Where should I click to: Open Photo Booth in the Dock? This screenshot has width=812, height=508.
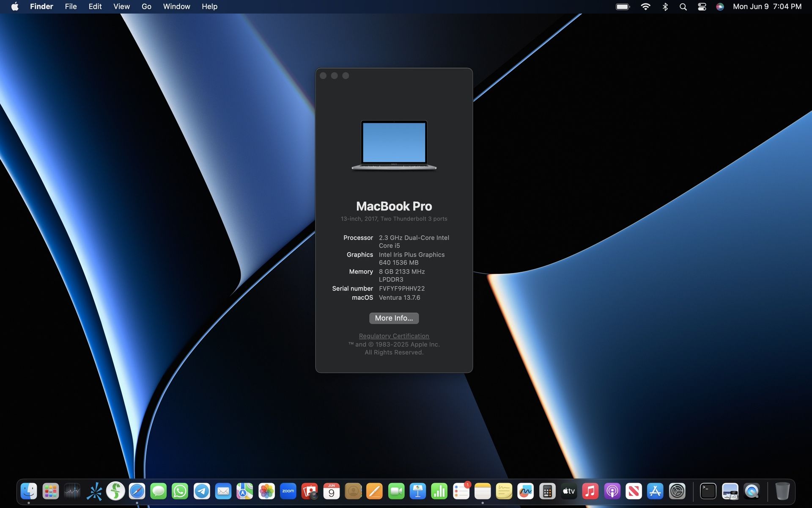pos(310,491)
